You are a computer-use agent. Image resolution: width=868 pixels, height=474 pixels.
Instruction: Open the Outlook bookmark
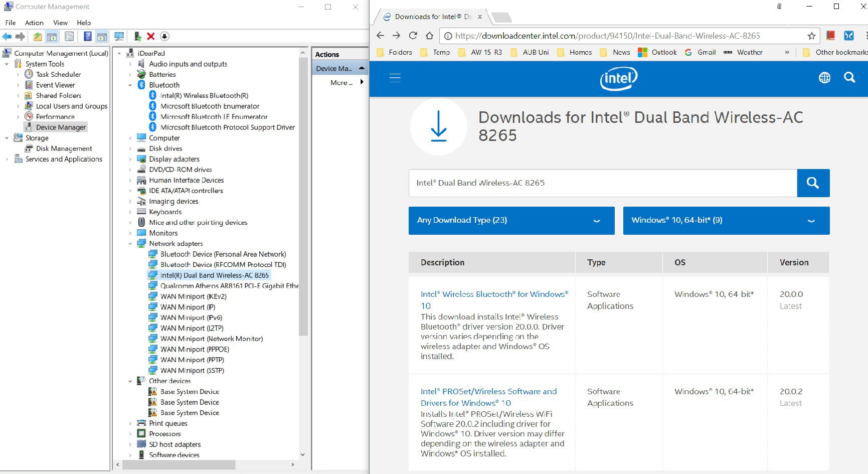click(x=657, y=52)
